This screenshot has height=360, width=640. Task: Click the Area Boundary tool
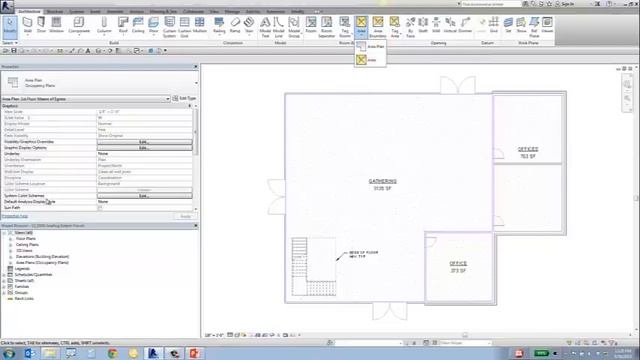point(378,27)
